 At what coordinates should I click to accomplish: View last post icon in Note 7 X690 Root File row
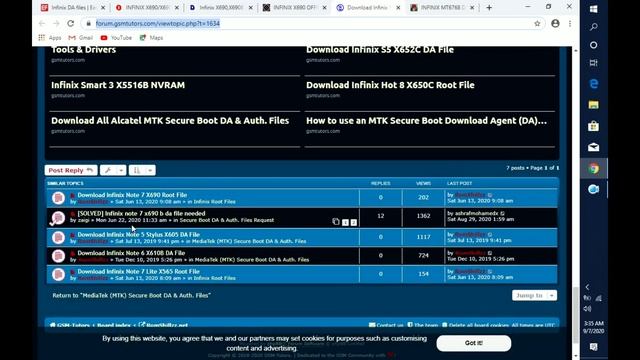490,195
